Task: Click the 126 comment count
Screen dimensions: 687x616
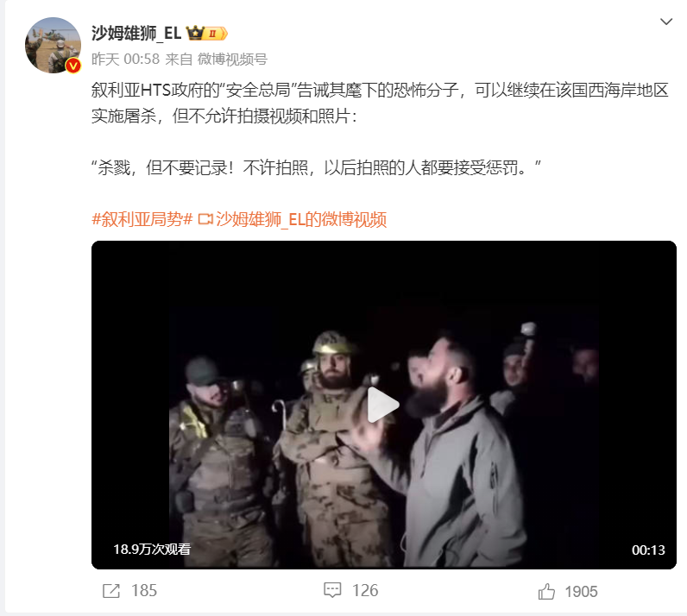Action: pyautogui.click(x=365, y=590)
